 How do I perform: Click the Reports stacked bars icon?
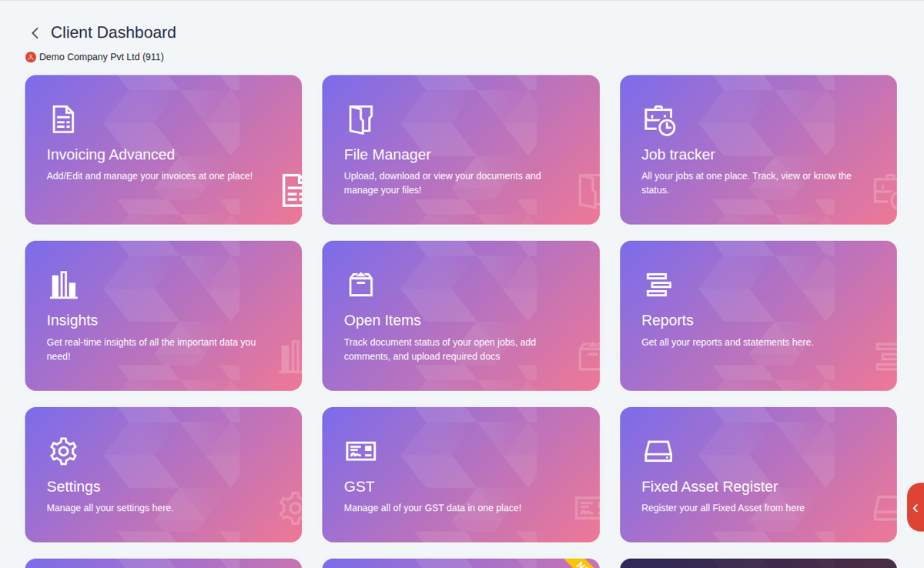[x=658, y=285]
